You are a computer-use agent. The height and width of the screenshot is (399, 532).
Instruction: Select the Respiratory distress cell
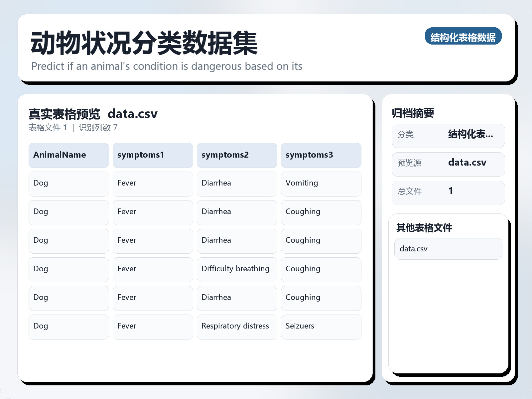237,326
